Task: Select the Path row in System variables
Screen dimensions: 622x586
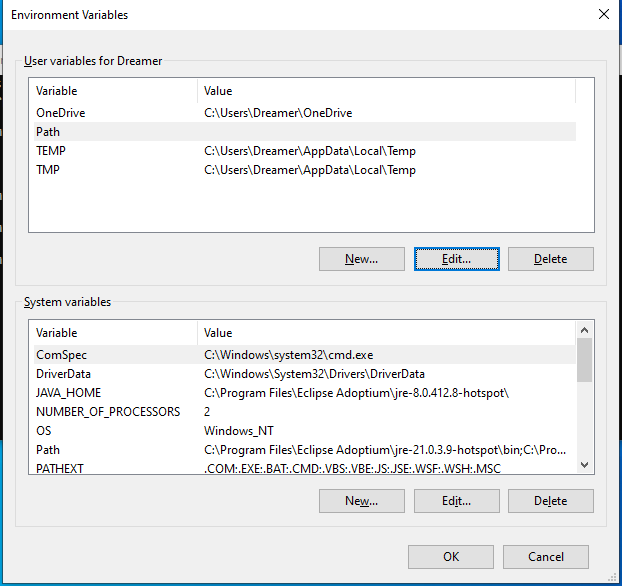Action: [x=305, y=450]
